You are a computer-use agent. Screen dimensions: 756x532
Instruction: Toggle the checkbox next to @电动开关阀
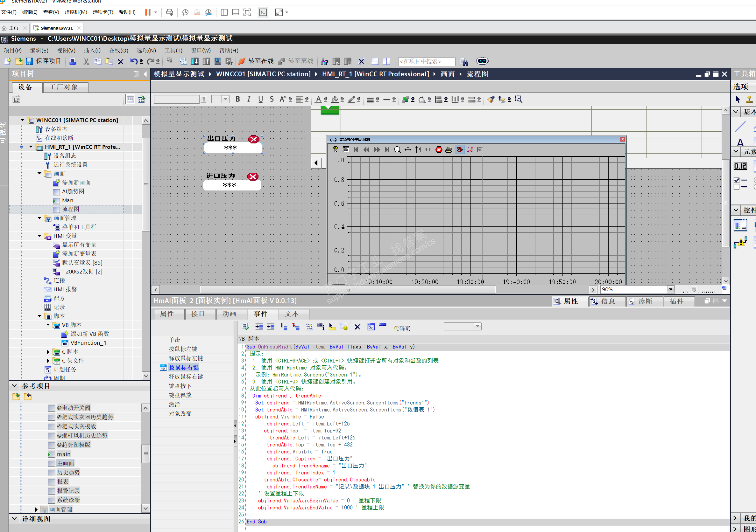51,408
